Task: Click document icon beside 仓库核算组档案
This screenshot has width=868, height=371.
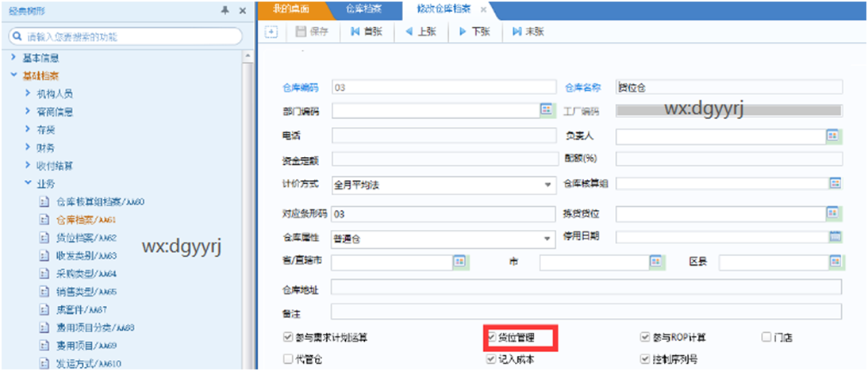Action: [44, 202]
